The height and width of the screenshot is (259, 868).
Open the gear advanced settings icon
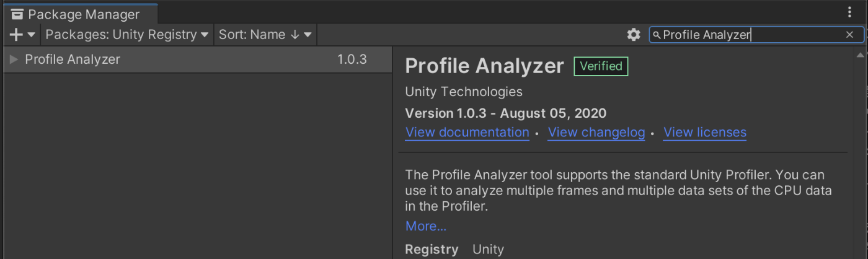633,35
